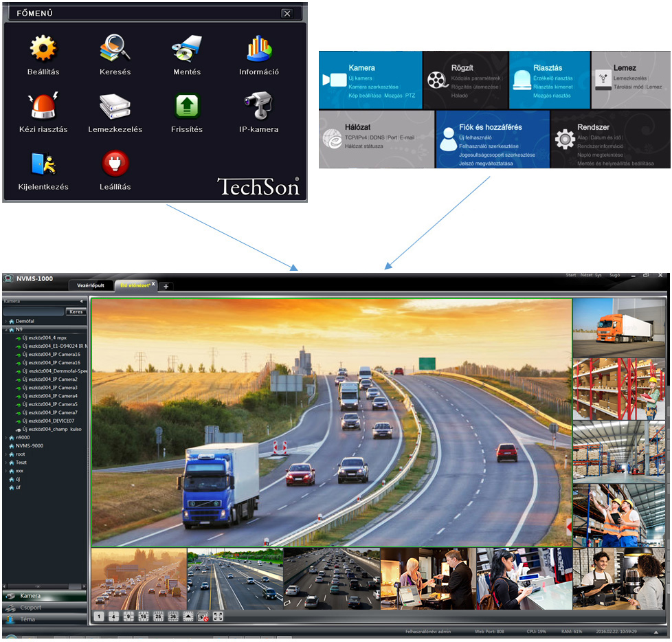Screen dimensions: 672x642
Task: Expand the Teszt tree node
Action: [x=5, y=463]
